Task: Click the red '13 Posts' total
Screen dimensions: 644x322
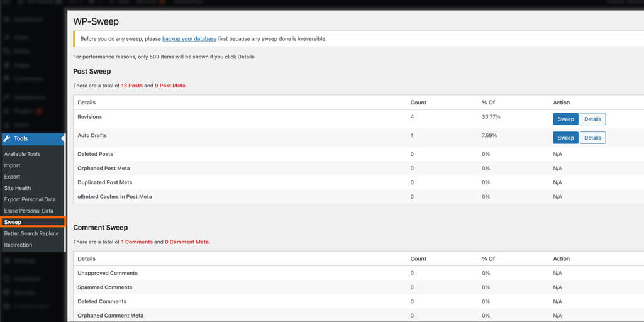Action: coord(132,86)
